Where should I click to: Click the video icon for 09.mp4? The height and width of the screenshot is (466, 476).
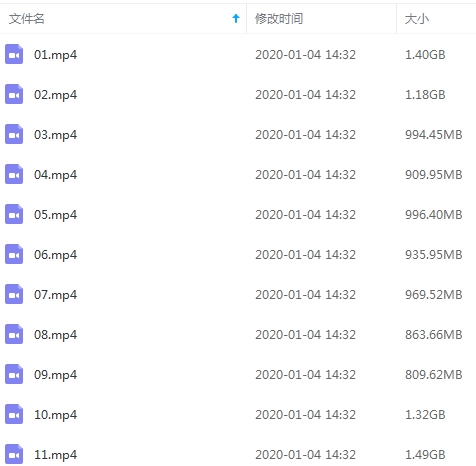(x=14, y=374)
